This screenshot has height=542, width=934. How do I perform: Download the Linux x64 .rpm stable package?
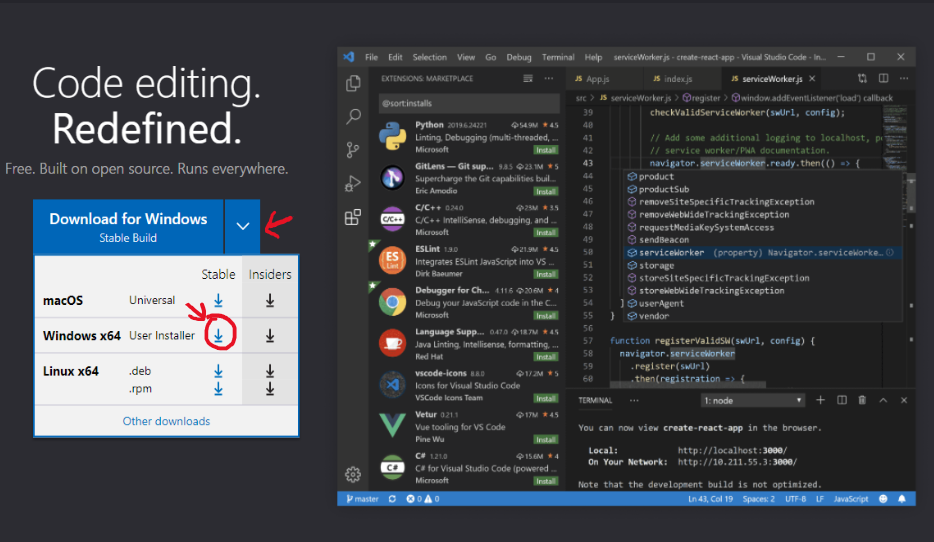[x=219, y=389]
